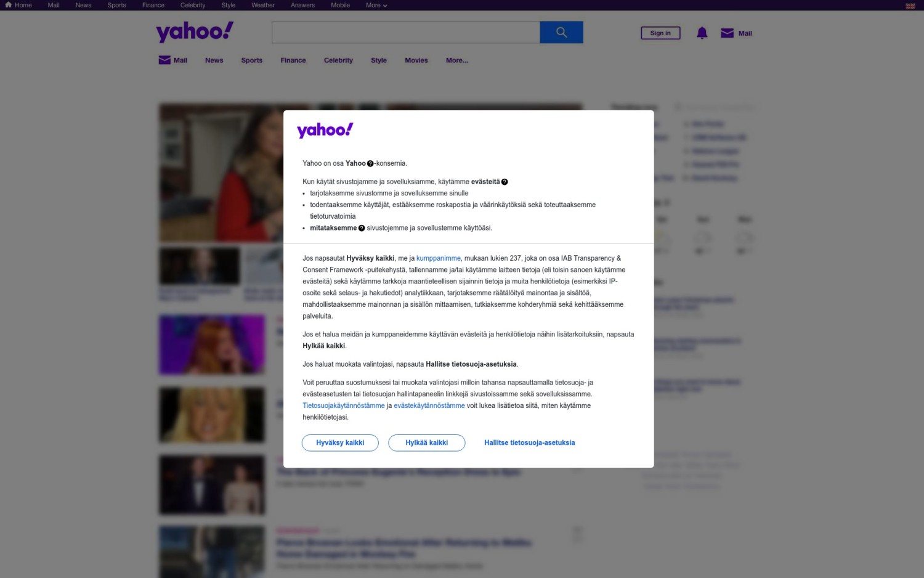Open the notifications bell icon
The height and width of the screenshot is (578, 924).
(702, 33)
